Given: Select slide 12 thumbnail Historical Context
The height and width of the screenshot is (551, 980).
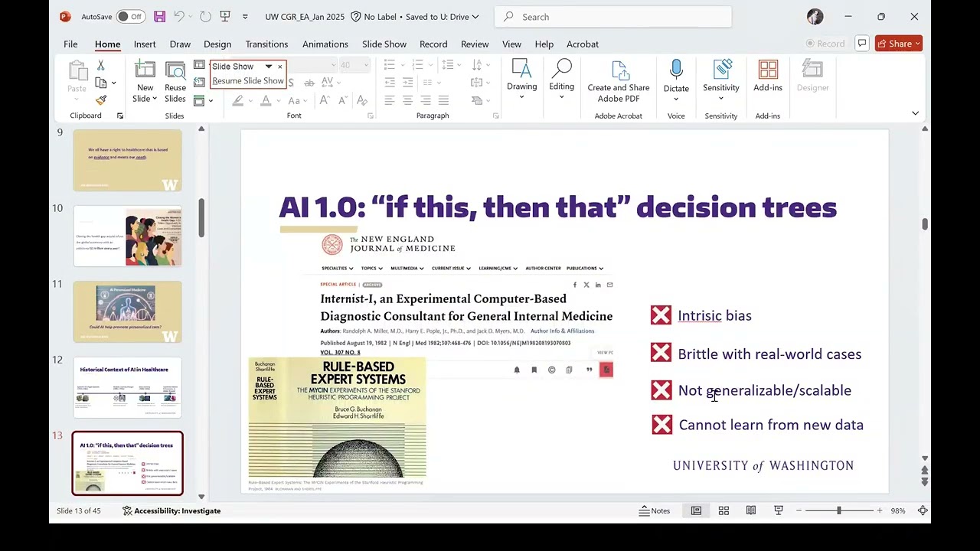Looking at the screenshot, I should (128, 387).
